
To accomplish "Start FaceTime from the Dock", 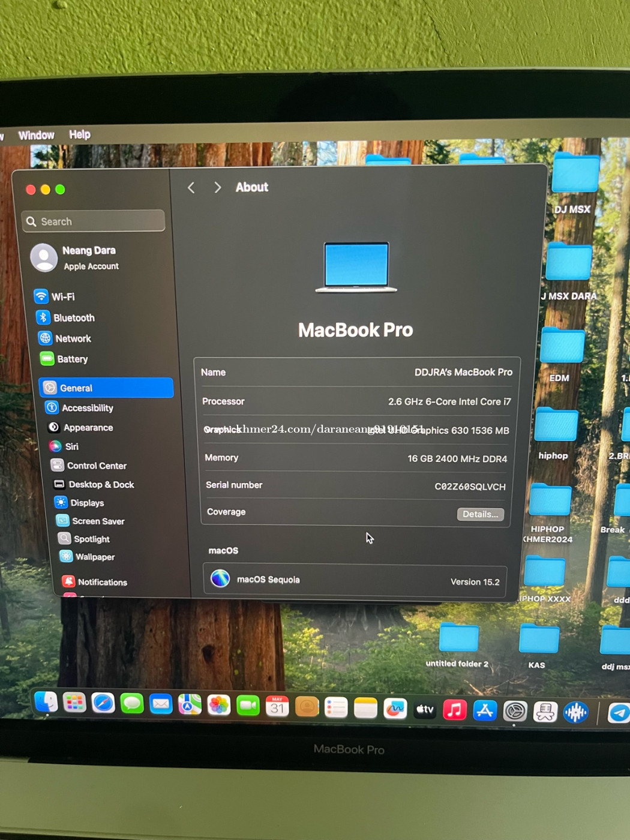I will 248,706.
